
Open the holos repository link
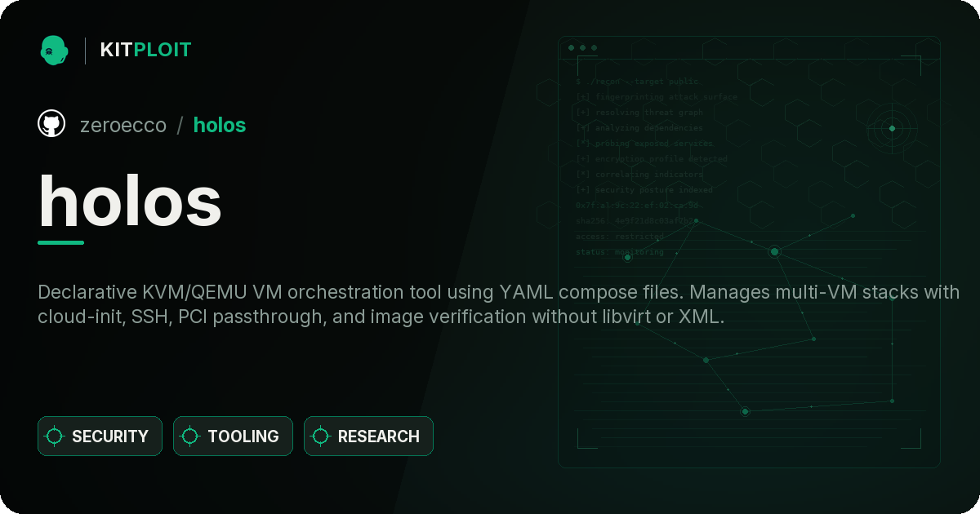coord(220,125)
